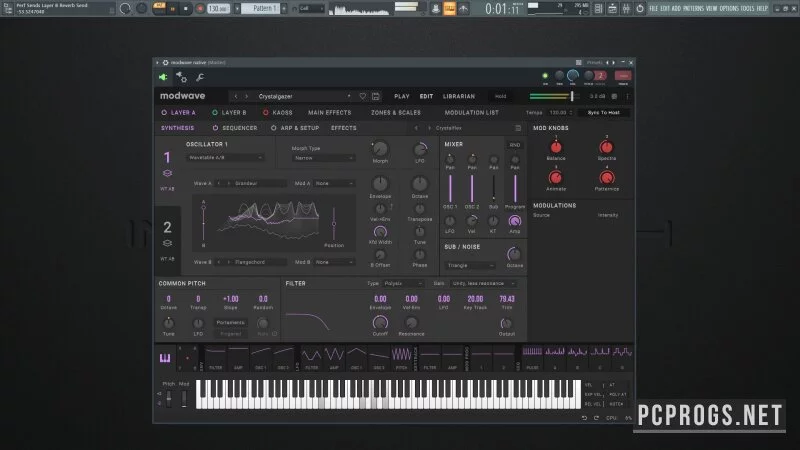
Task: Open the Wavetable A/B oscillator mode dropdown
Action: pos(225,158)
